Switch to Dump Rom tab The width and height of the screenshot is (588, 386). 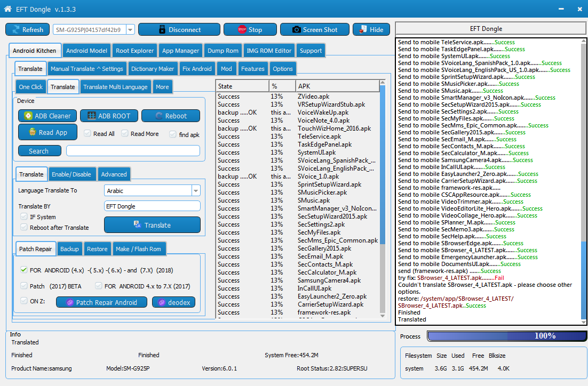pyautogui.click(x=223, y=51)
